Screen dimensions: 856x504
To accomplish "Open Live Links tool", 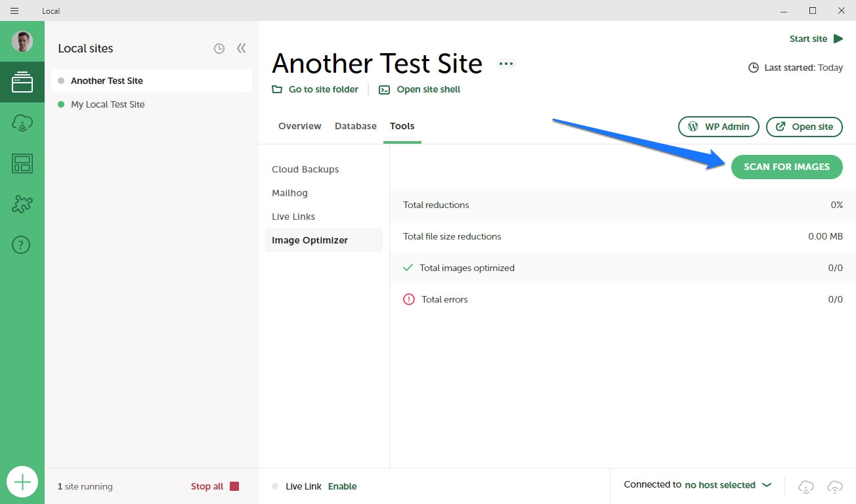I will (293, 217).
